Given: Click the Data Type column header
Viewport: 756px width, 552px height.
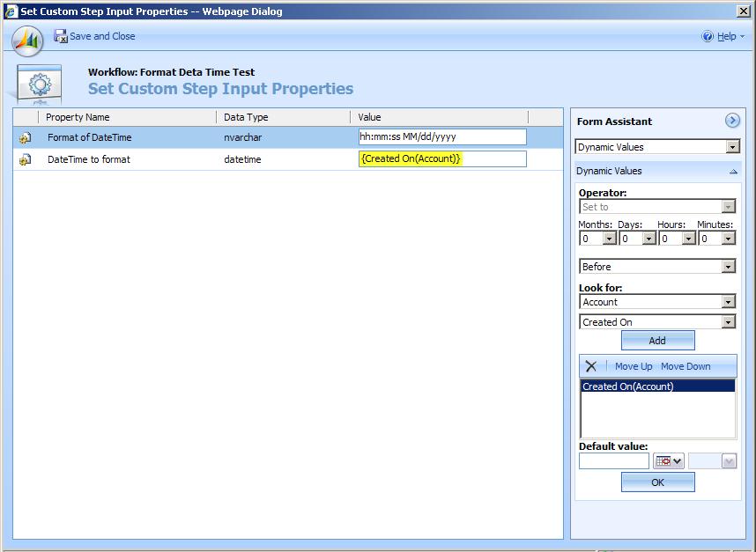Looking at the screenshot, I should [x=283, y=117].
